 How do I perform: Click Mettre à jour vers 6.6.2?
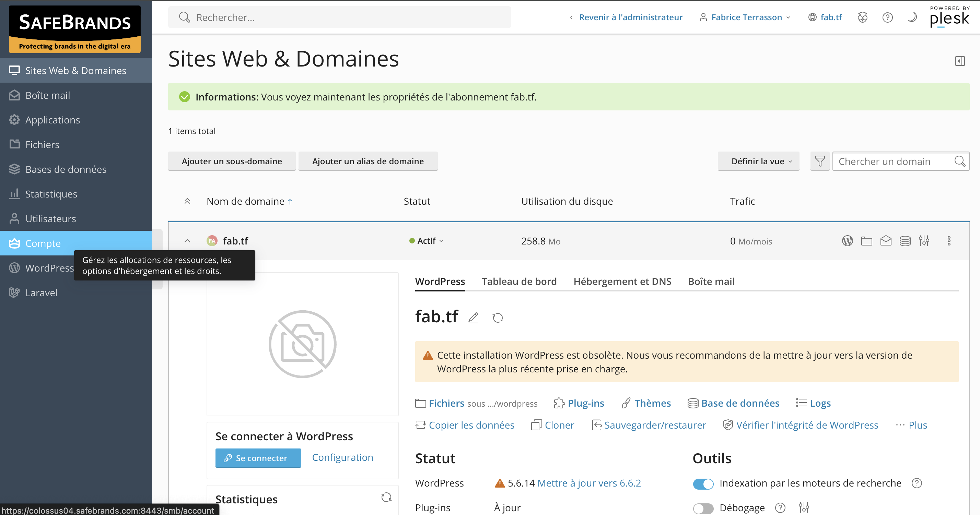(589, 483)
